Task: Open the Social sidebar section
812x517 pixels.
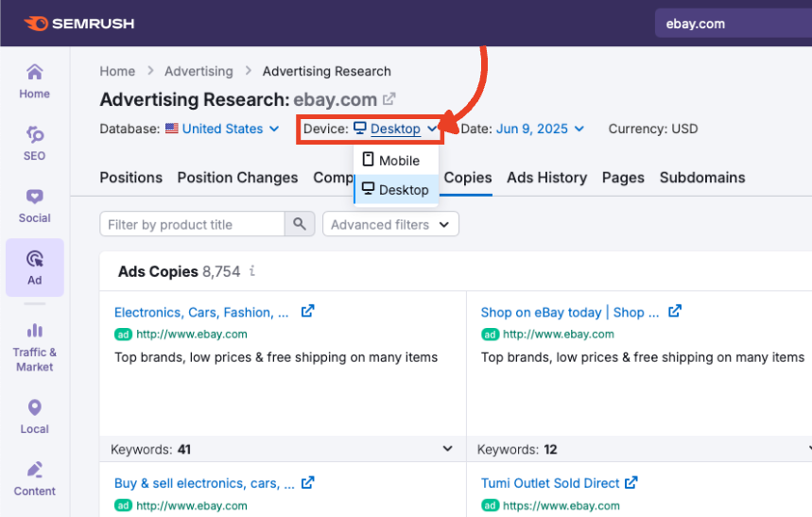Action: click(x=35, y=206)
